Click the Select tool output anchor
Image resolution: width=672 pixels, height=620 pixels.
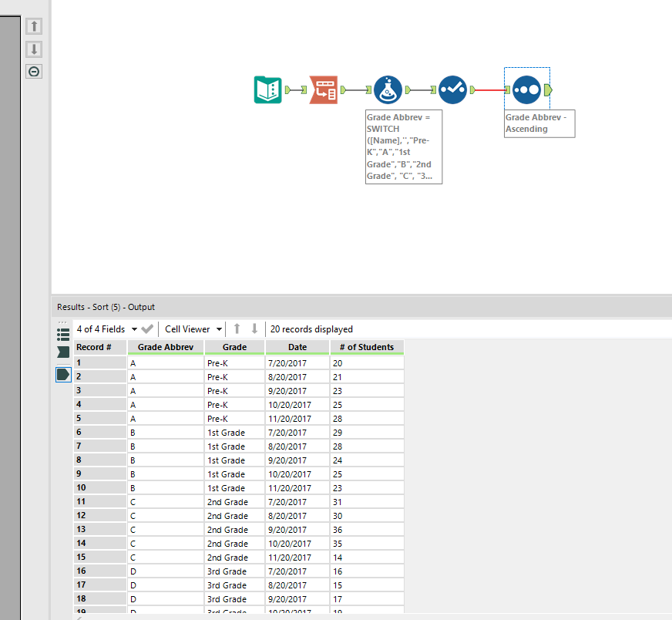pyautogui.click(x=472, y=90)
